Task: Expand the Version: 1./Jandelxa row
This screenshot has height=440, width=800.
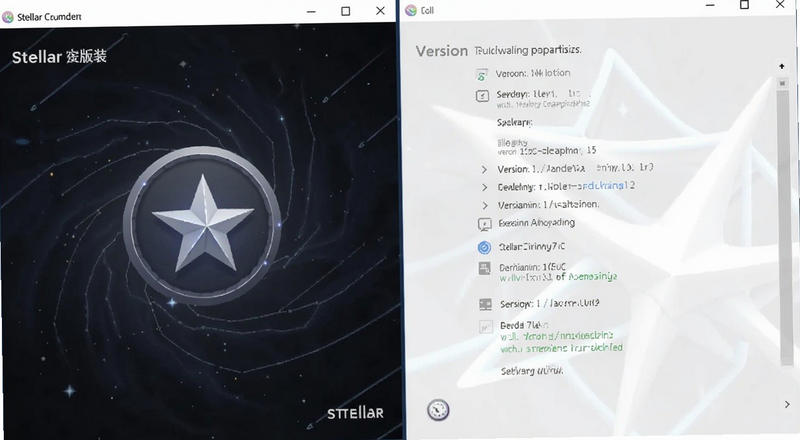Action: click(484, 169)
